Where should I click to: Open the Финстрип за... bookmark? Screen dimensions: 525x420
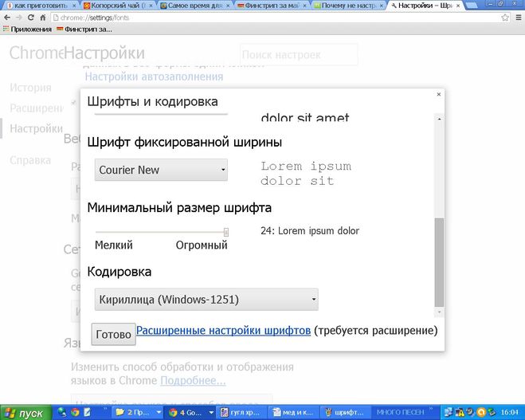[84, 29]
